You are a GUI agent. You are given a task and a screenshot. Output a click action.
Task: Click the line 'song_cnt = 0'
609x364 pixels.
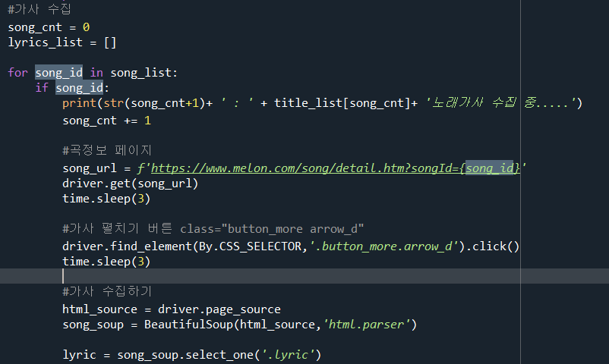click(49, 27)
